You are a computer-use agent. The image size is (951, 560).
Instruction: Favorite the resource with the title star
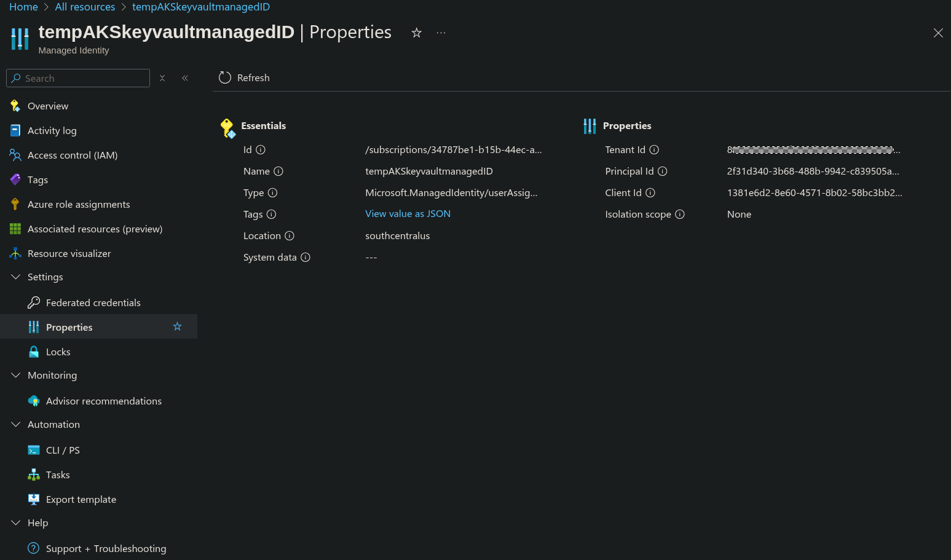point(416,33)
